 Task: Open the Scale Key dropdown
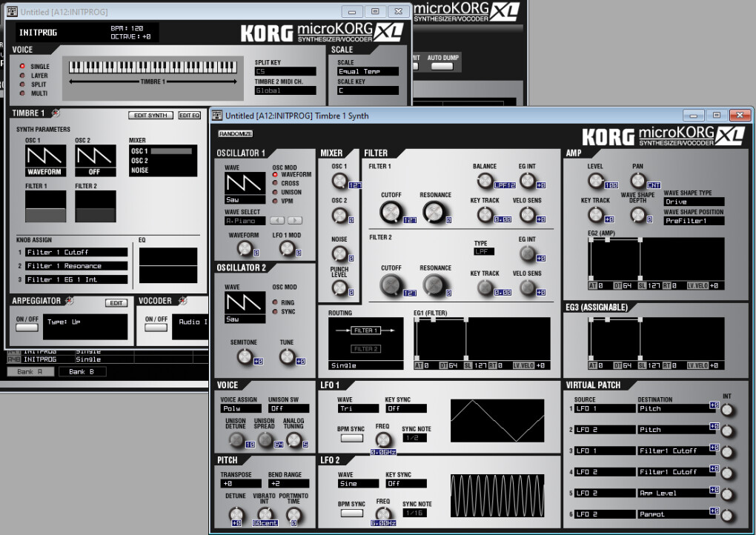368,90
